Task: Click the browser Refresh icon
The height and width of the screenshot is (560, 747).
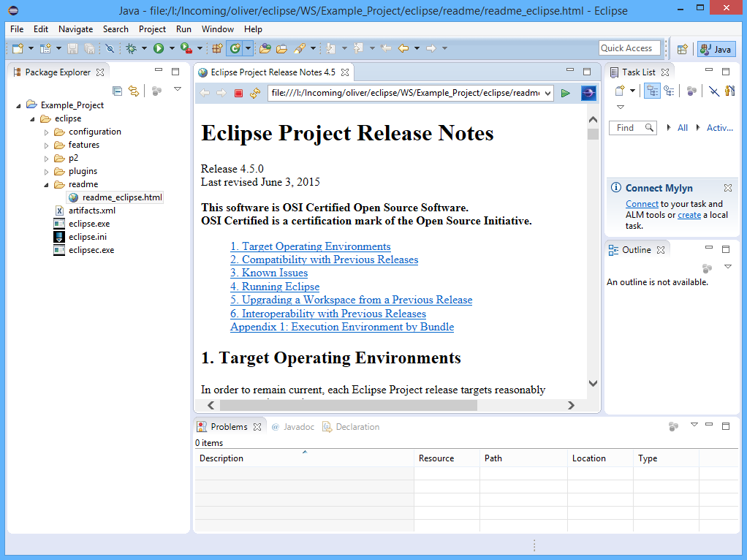Action: tap(255, 93)
